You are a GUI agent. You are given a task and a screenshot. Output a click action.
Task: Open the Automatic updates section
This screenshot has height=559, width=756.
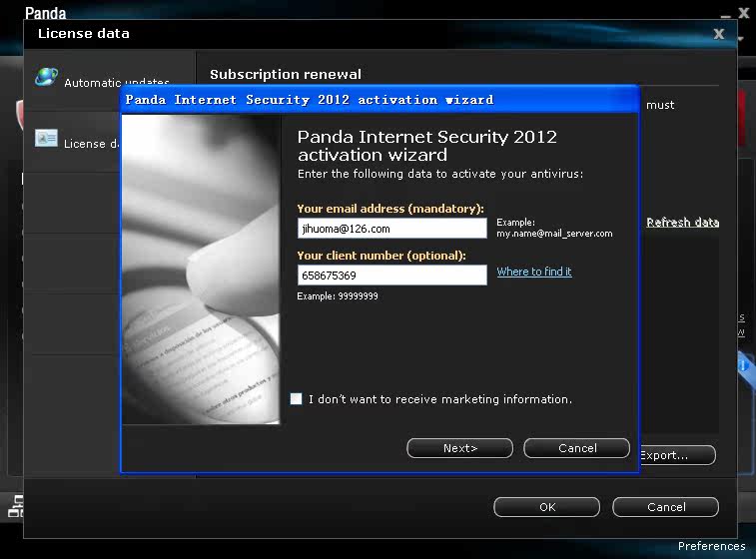[x=116, y=83]
